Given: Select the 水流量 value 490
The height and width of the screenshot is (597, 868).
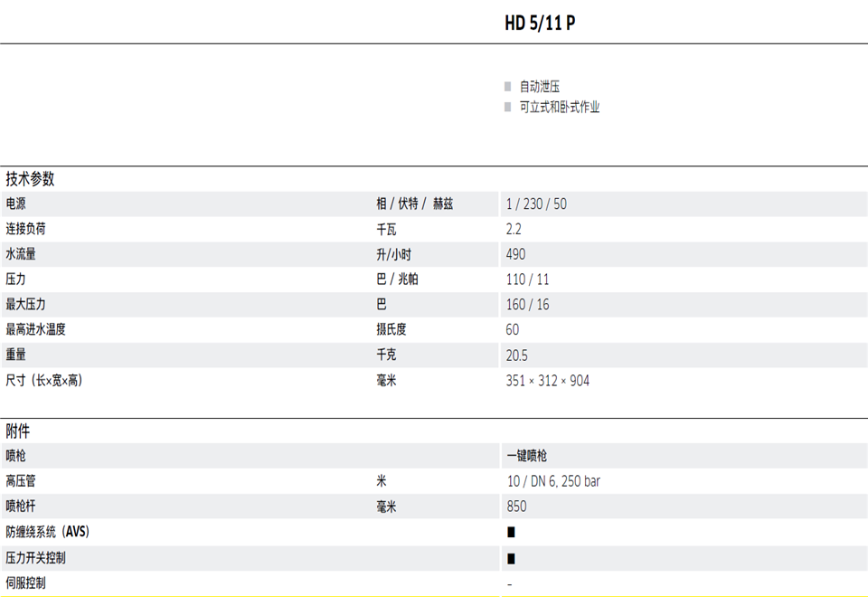Looking at the screenshot, I should tap(515, 254).
